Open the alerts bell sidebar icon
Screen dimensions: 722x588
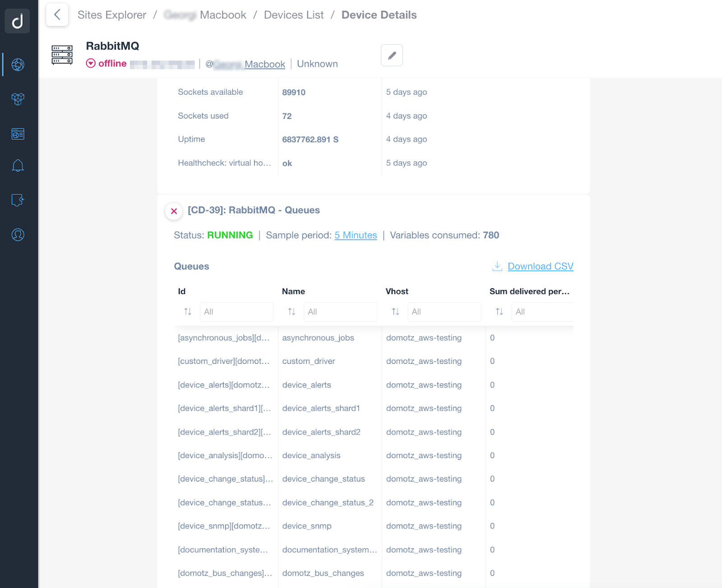(18, 165)
